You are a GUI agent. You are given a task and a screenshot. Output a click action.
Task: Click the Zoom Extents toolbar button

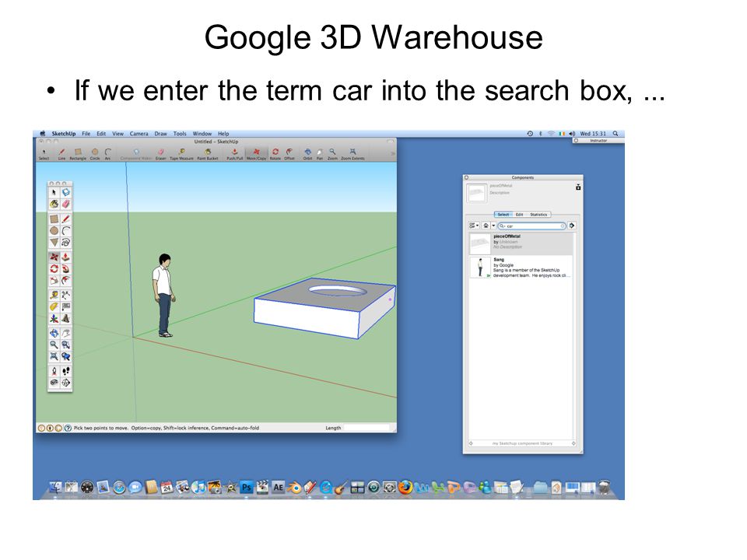point(352,152)
